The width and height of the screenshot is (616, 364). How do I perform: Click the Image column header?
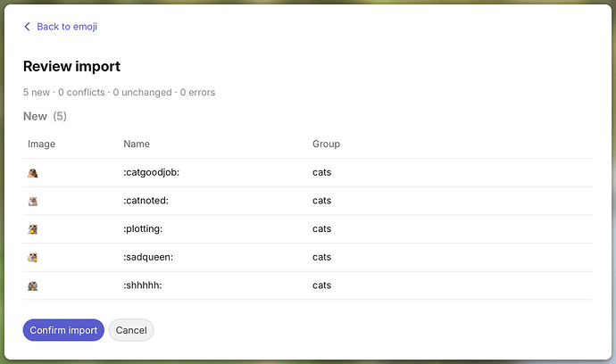[41, 145]
